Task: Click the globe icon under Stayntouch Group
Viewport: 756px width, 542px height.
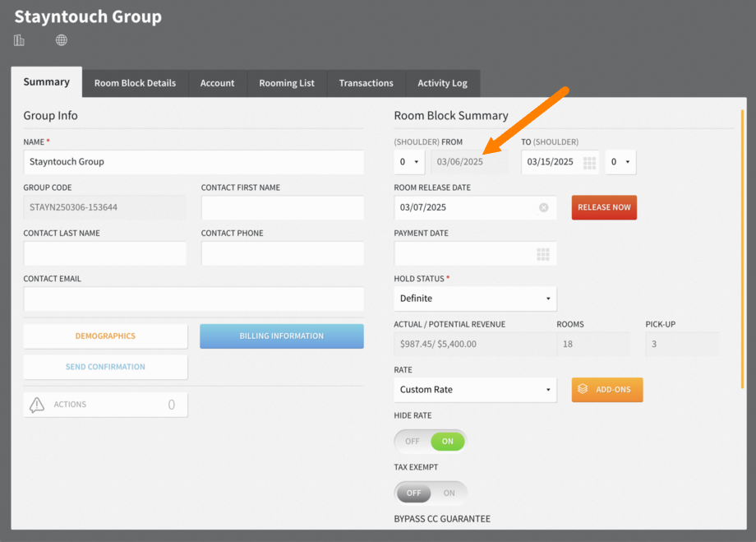Action: pos(62,40)
